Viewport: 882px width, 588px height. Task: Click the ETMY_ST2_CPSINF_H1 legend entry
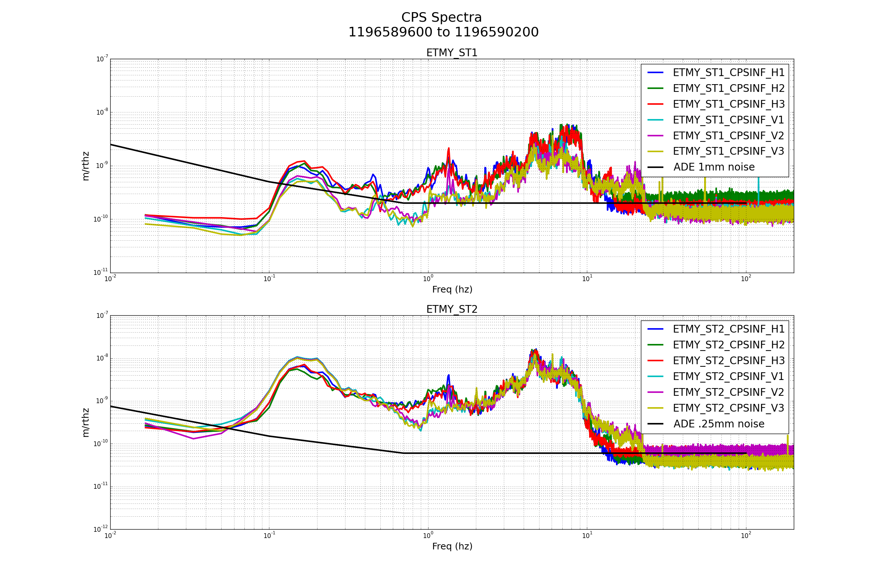(728, 329)
